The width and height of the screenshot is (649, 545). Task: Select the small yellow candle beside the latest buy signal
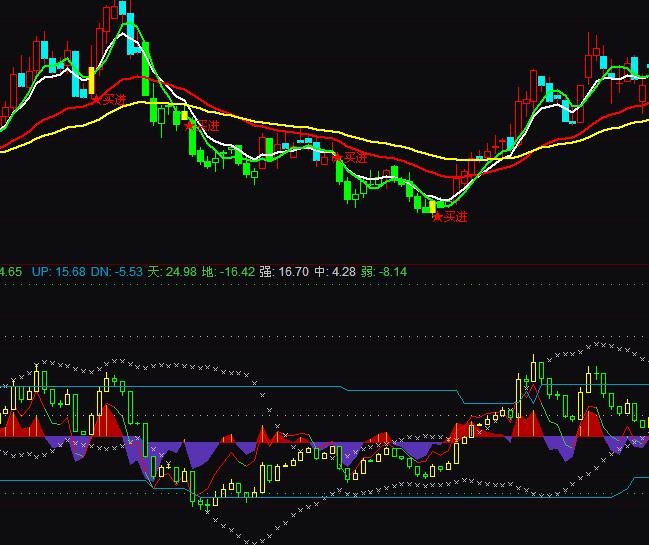point(433,208)
